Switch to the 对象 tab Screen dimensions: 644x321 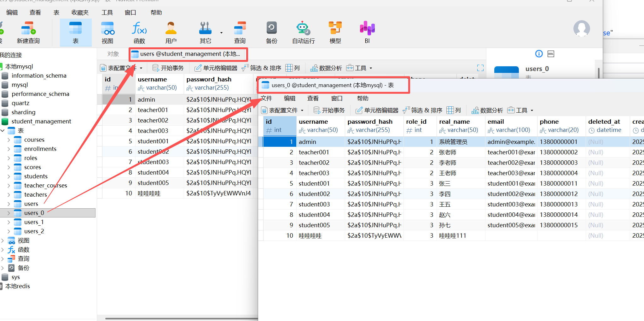113,54
